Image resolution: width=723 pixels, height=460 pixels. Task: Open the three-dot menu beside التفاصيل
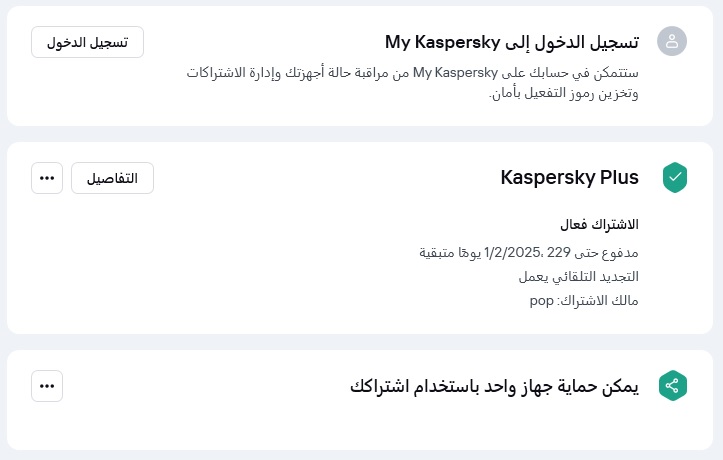tap(47, 178)
